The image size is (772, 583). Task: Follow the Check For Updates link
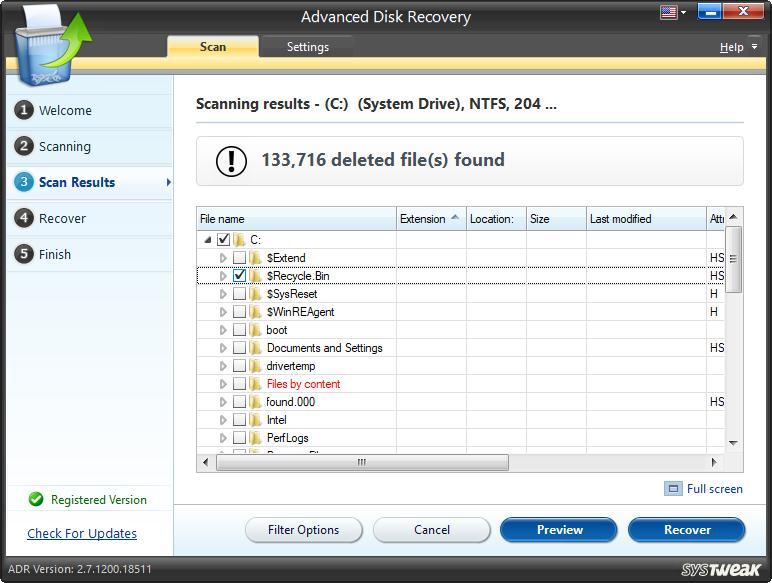82,534
